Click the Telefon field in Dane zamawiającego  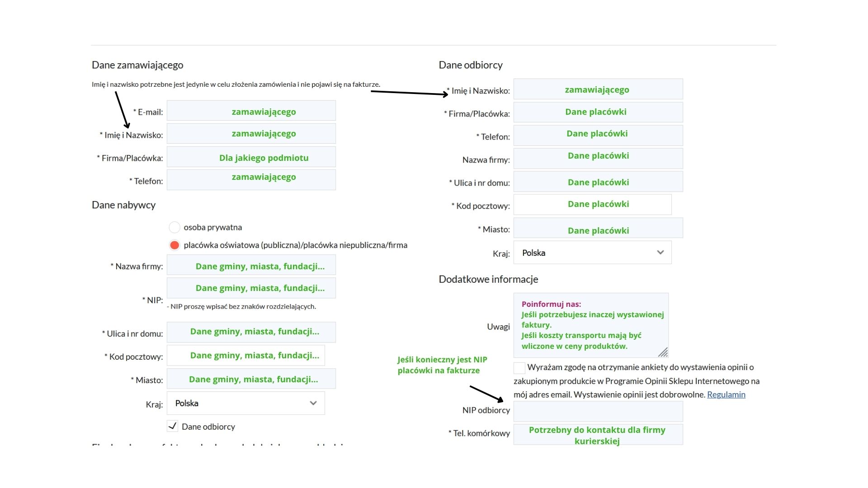[x=251, y=180]
